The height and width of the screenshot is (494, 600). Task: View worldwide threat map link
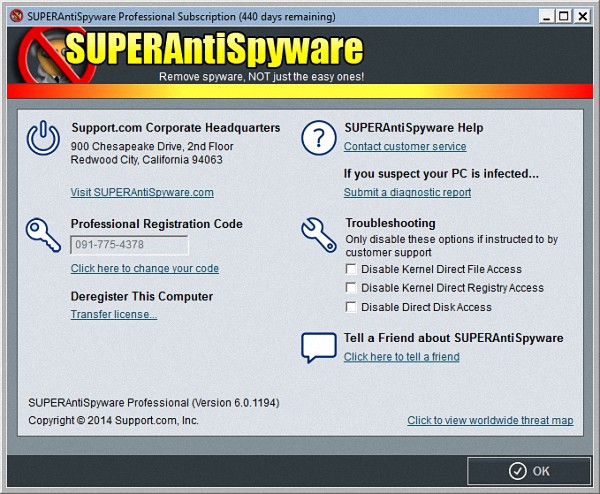pyautogui.click(x=490, y=420)
